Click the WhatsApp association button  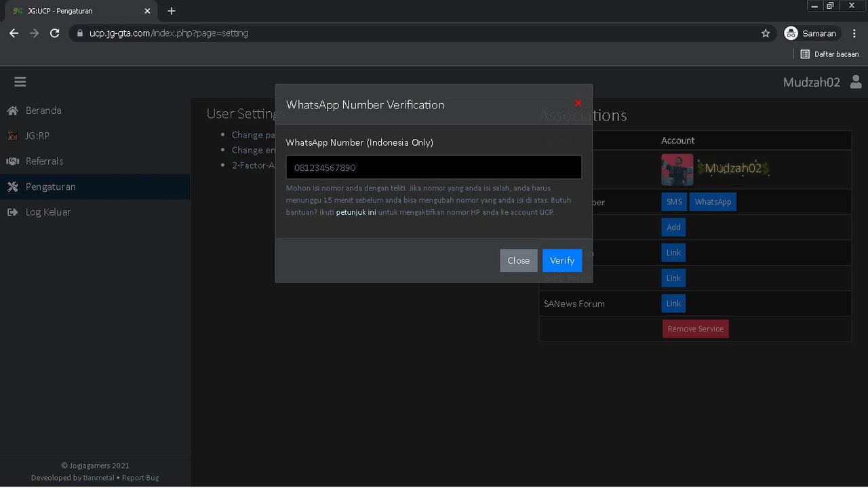(713, 202)
